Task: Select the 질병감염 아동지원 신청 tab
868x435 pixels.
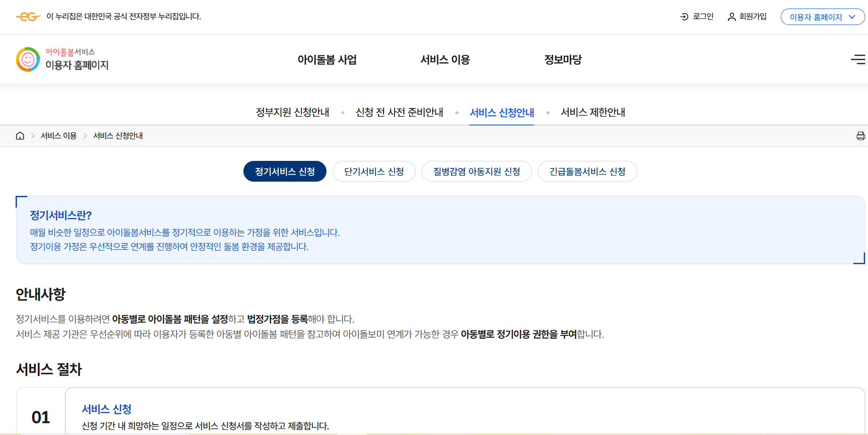Action: click(x=476, y=171)
